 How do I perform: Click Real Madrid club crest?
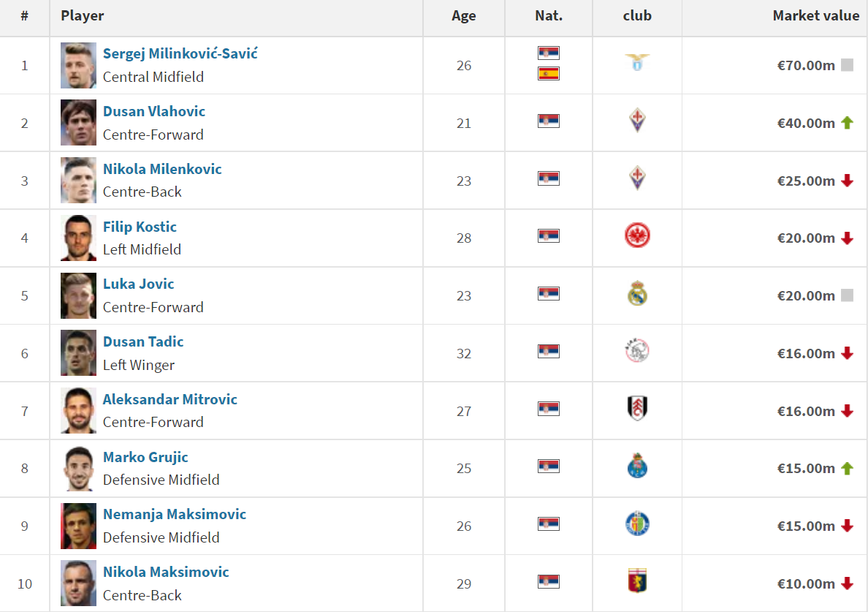(637, 295)
